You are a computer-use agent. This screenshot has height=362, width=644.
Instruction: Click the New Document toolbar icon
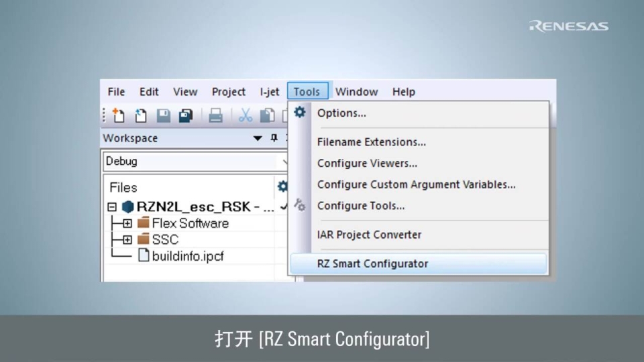[119, 115]
